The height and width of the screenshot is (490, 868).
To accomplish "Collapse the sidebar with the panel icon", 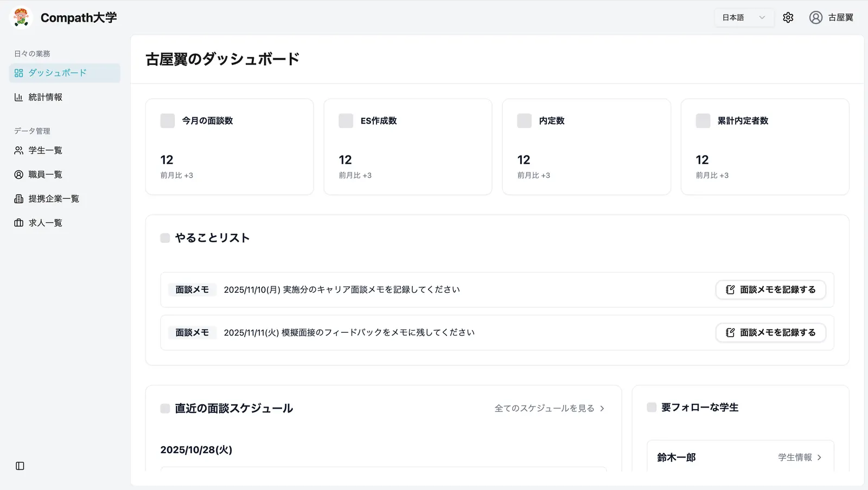I will [x=20, y=466].
